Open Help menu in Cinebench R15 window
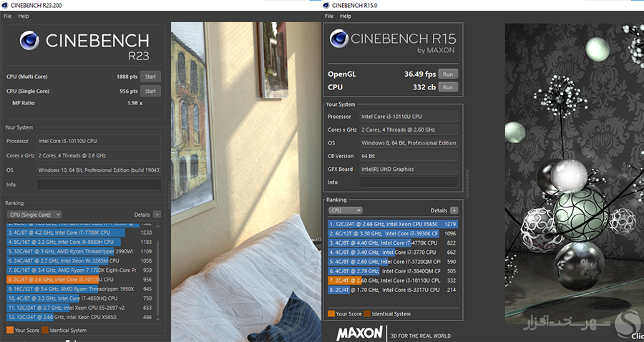Image resolution: width=644 pixels, height=342 pixels. click(x=346, y=16)
